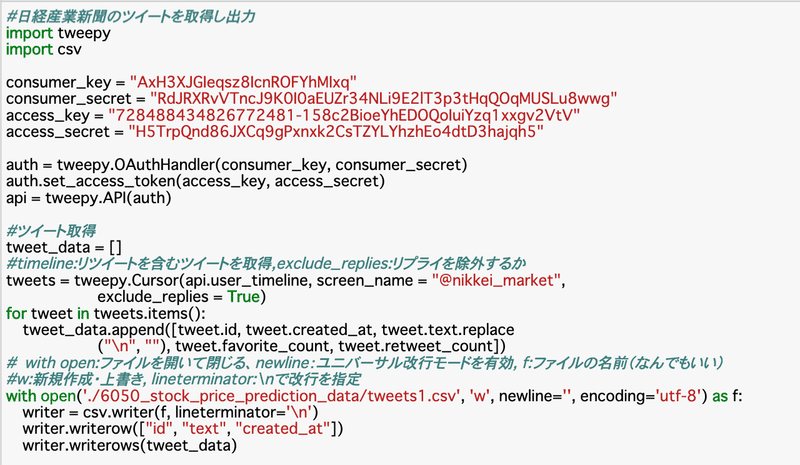800x465 pixels.
Task: Click the access_key string value
Action: [x=344, y=115]
